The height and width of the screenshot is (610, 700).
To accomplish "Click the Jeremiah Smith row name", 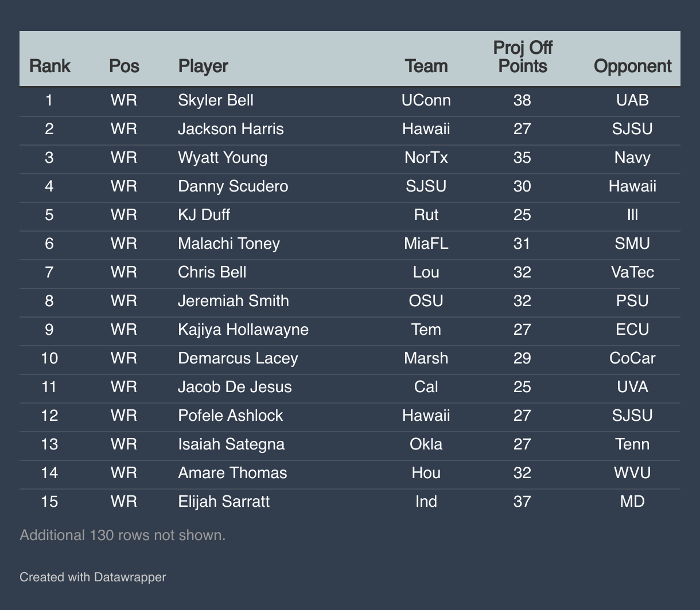I will tap(234, 301).
